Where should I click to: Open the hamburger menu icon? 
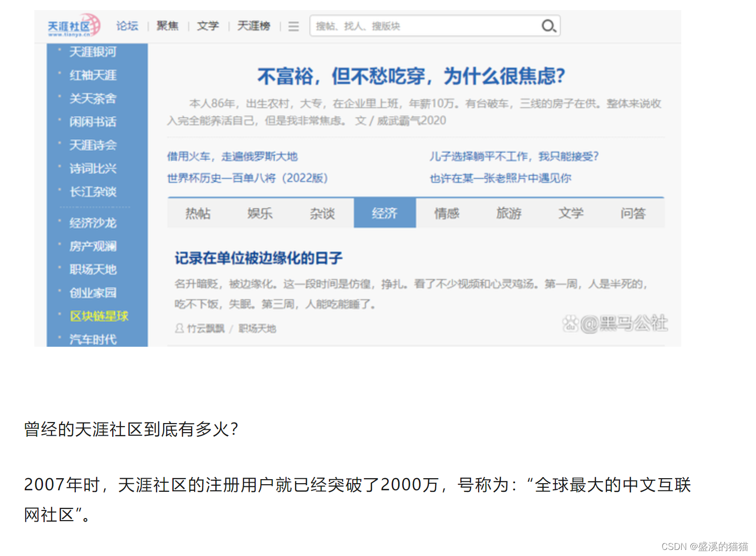pos(294,26)
